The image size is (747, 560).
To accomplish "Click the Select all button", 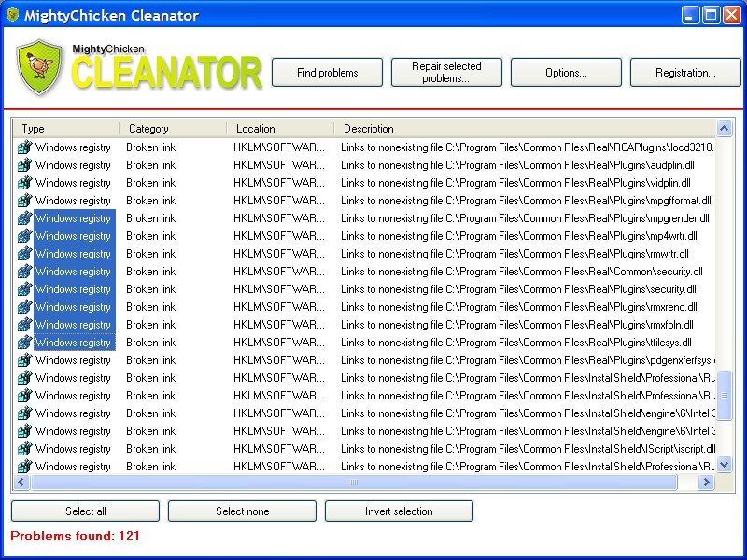I will point(85,511).
